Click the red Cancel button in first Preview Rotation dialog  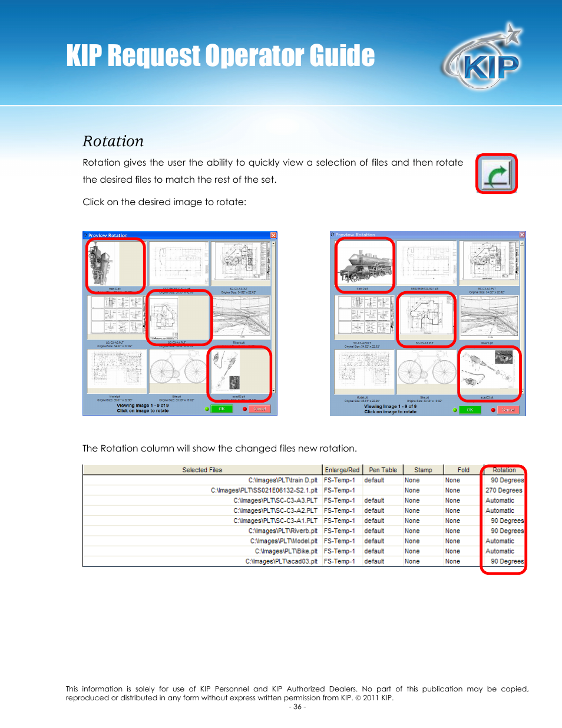tap(259, 409)
